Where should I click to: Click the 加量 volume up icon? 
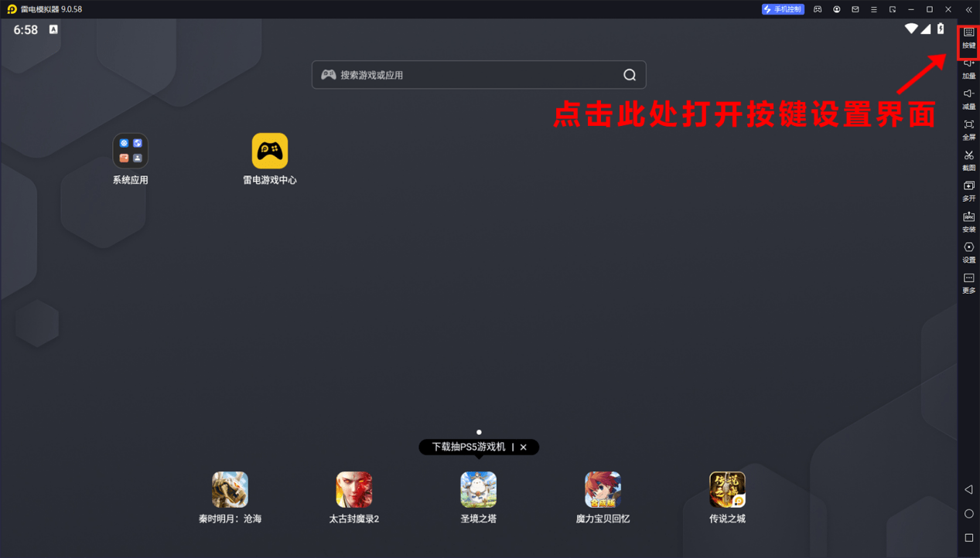tap(968, 68)
